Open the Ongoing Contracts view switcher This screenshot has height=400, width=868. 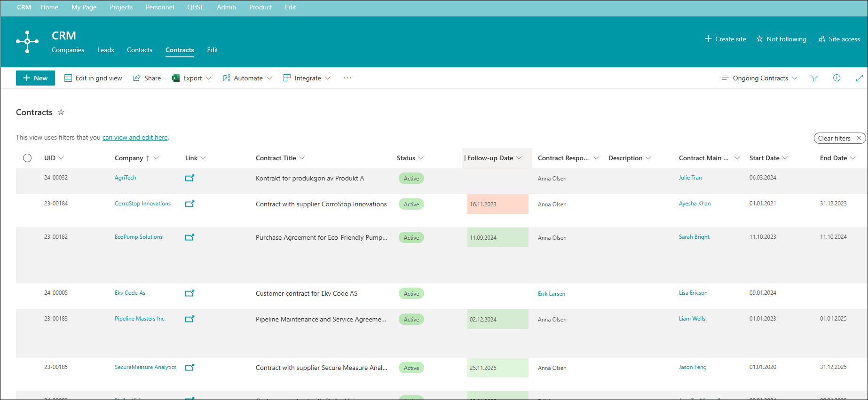(760, 78)
